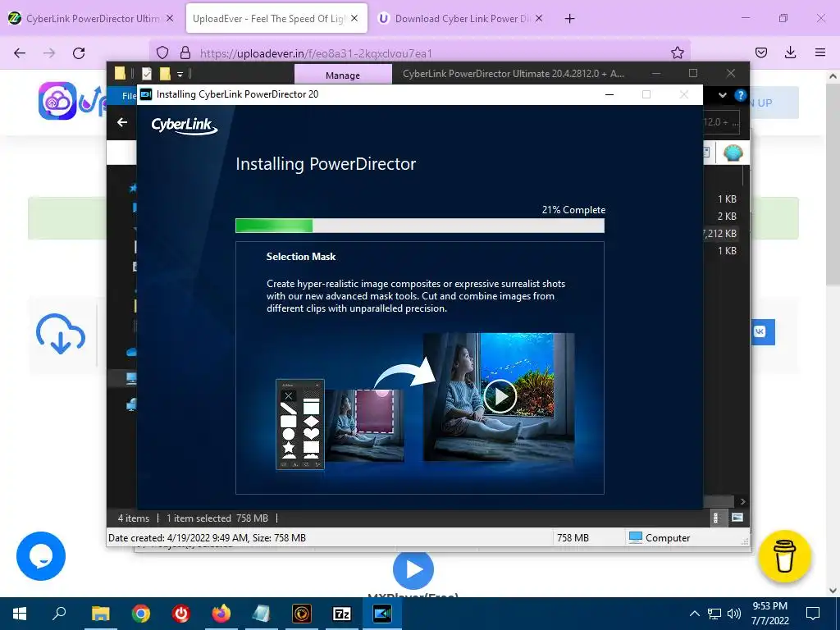Select the 2 KB file row in Explorer
This screenshot has height=630, width=840.
pyautogui.click(x=727, y=217)
